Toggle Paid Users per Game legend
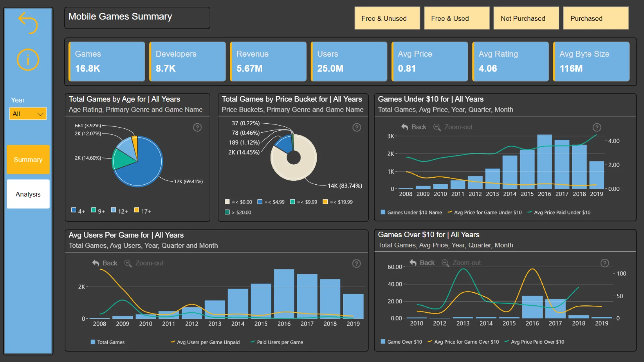The width and height of the screenshot is (644, 362). tap(277, 342)
